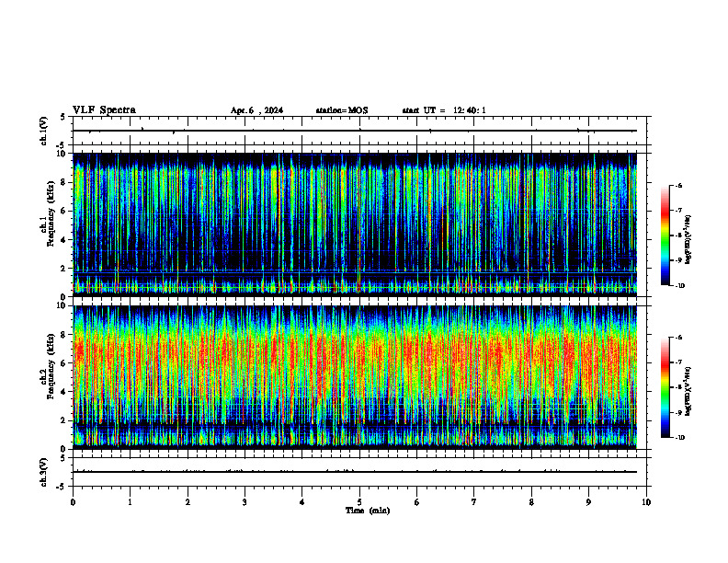The image size is (728, 563).
Task: Click the "6" kHz tick on ch.1 axis
Action: tap(63, 211)
